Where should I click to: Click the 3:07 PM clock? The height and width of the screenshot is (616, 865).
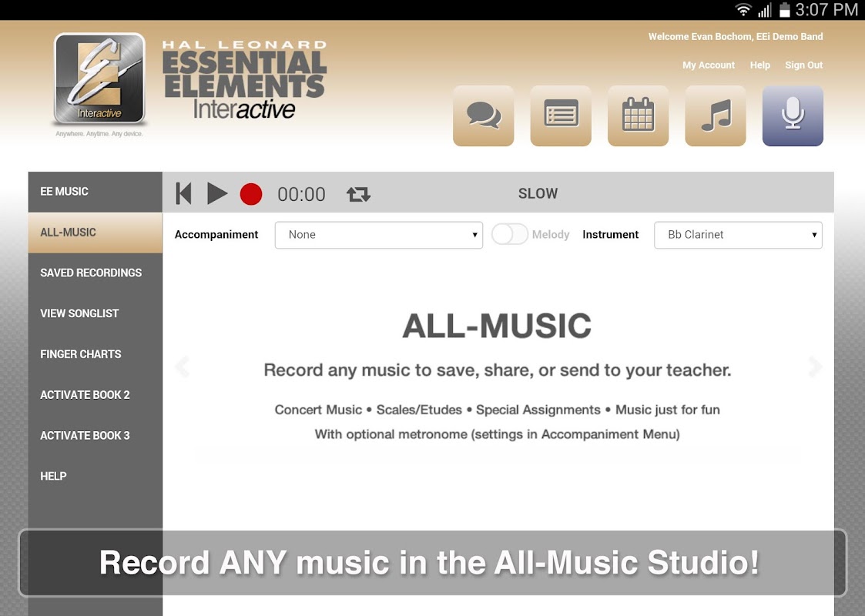click(826, 10)
